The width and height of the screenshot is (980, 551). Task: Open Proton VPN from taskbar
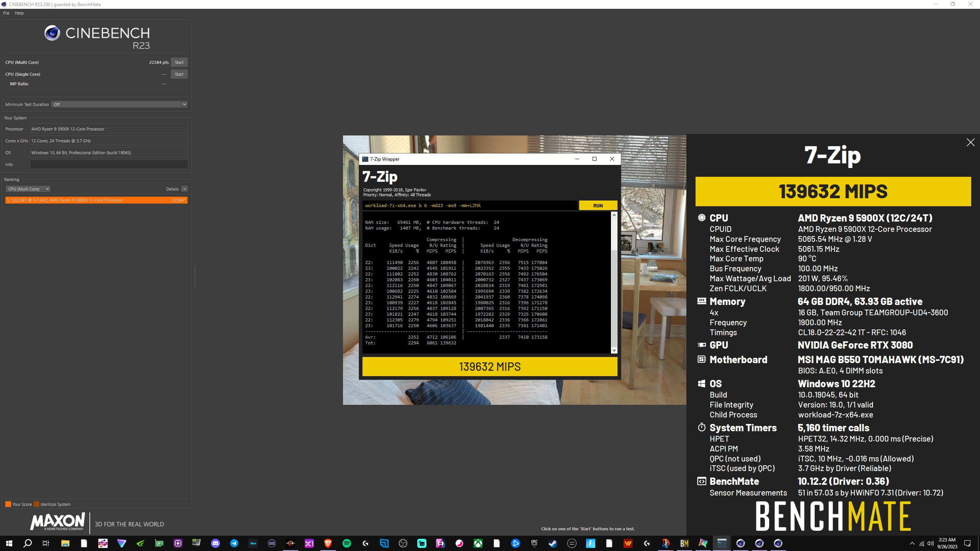coord(121,543)
